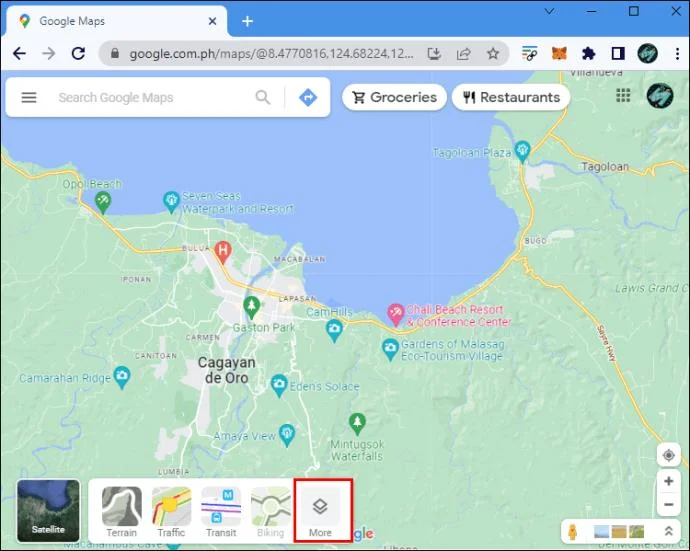The image size is (690, 551).
Task: Click the search magnifier icon
Action: 263,97
